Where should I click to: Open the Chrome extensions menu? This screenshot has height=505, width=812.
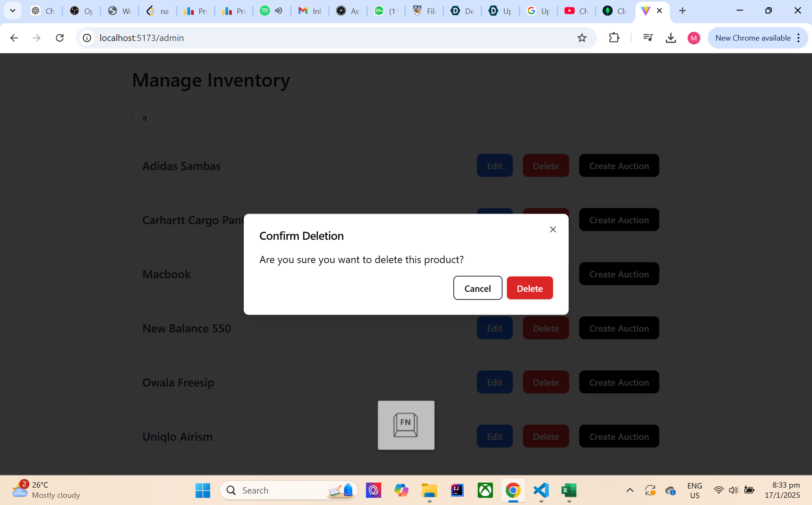(614, 38)
